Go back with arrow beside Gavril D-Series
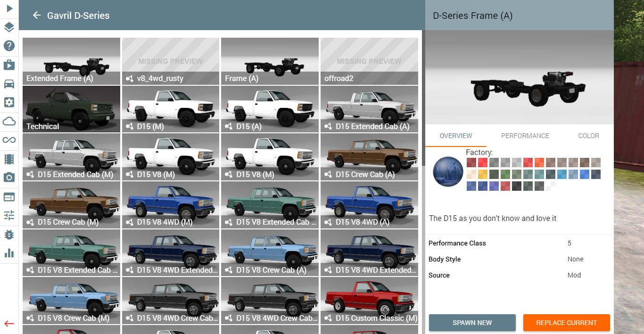This screenshot has height=334, width=644. coord(37,15)
